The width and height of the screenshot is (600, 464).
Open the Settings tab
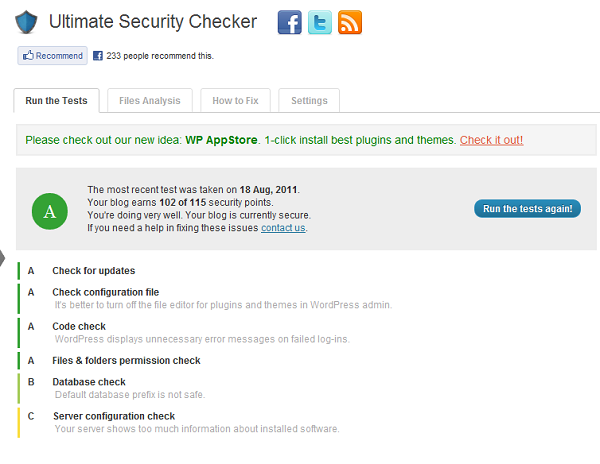(309, 101)
